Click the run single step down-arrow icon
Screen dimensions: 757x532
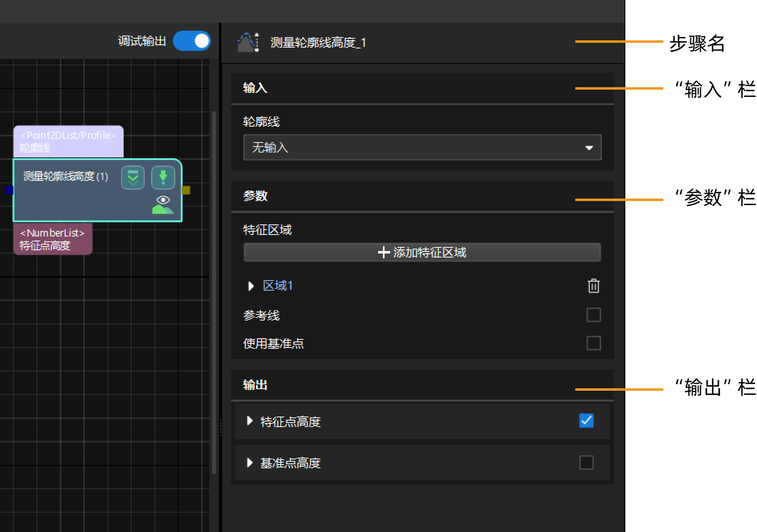point(163,178)
